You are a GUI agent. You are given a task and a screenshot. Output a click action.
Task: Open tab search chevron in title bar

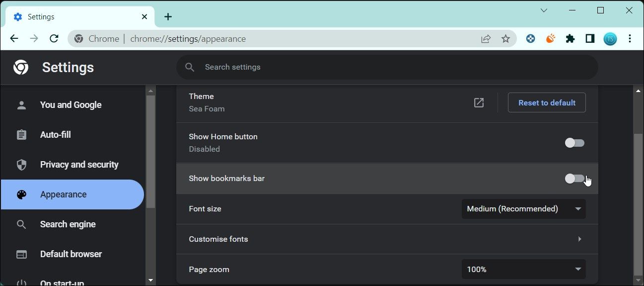click(x=544, y=10)
